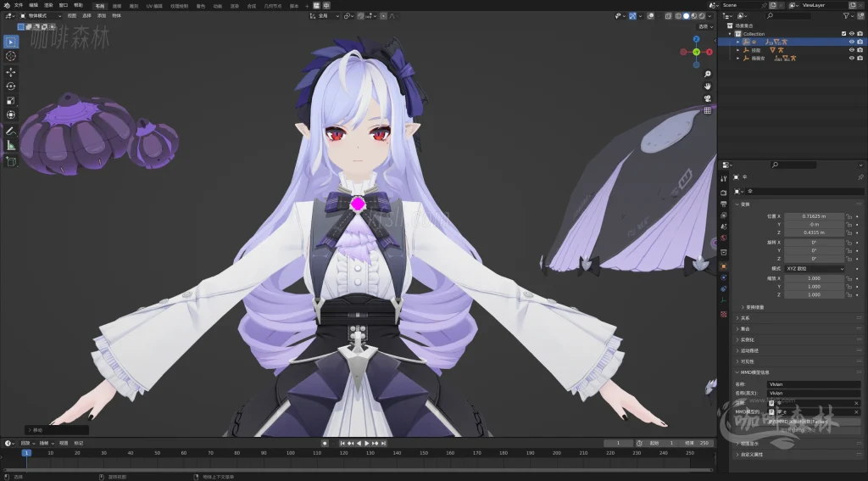The width and height of the screenshot is (868, 481).
Task: Click the Location X field 0.71625 m
Action: pos(815,216)
